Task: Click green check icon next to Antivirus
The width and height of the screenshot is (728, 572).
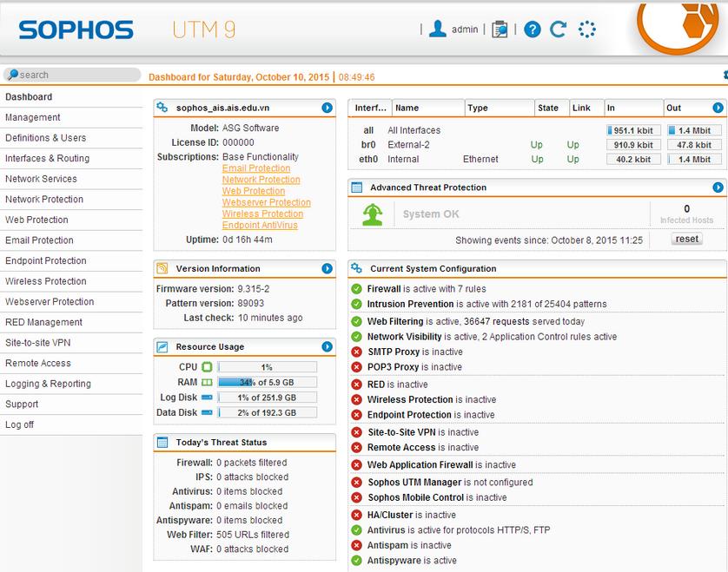Action: coord(356,529)
